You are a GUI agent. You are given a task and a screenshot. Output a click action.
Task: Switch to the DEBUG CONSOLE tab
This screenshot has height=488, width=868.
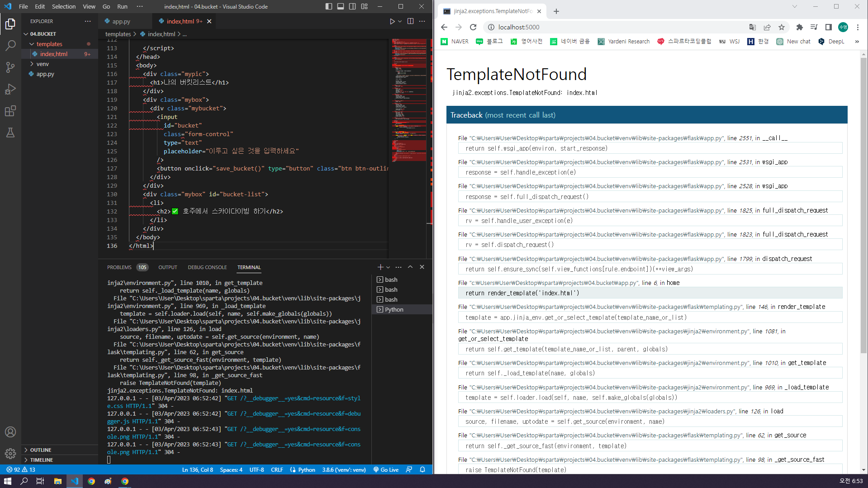click(x=207, y=267)
